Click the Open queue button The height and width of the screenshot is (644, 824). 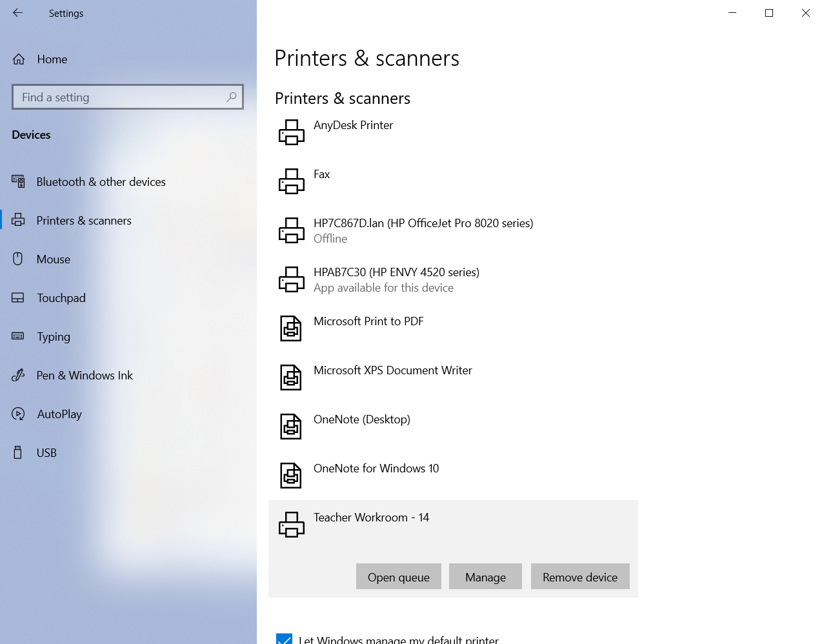399,576
